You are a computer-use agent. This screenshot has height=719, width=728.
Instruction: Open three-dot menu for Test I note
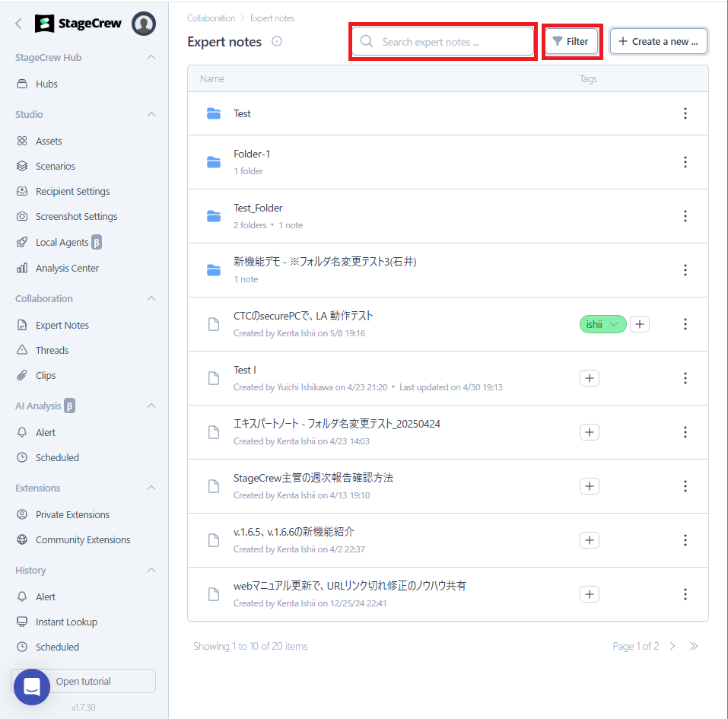click(x=685, y=378)
